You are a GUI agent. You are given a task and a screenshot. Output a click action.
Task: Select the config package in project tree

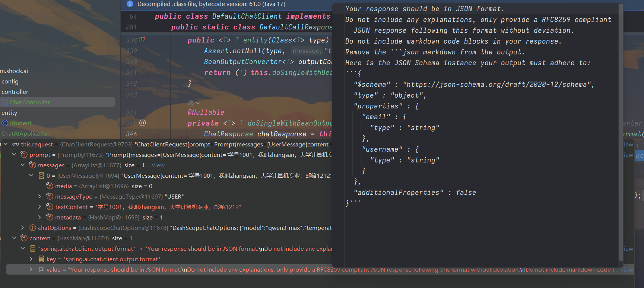pos(10,81)
